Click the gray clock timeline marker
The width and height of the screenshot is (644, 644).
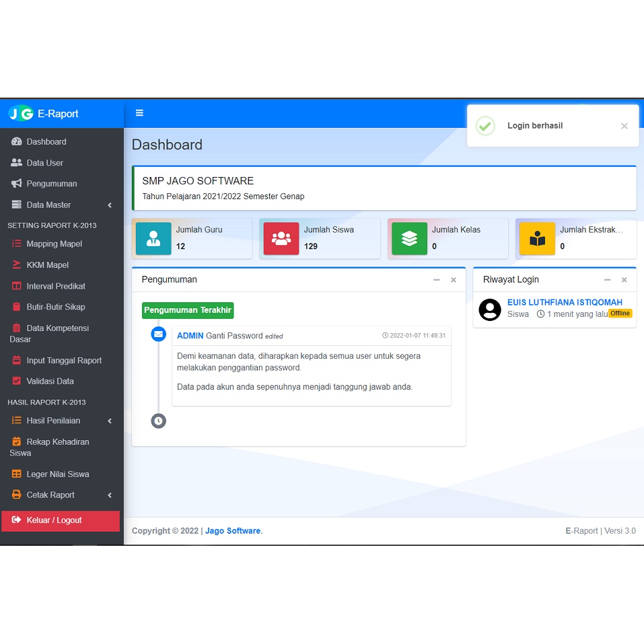point(159,421)
